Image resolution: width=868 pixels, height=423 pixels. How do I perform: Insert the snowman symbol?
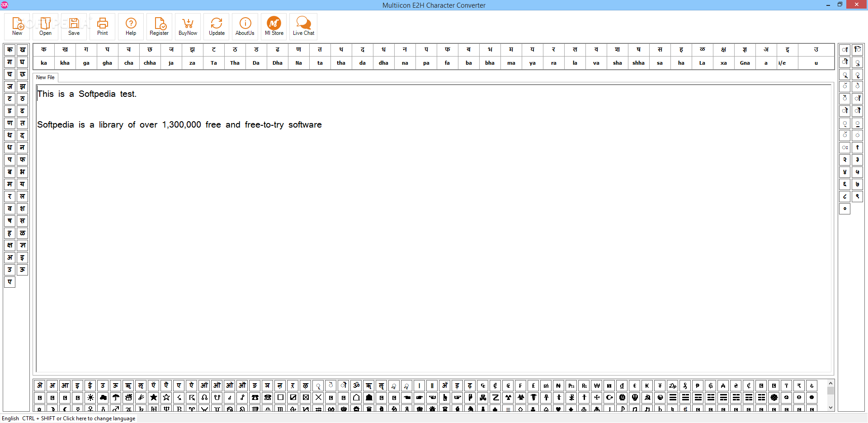click(128, 397)
